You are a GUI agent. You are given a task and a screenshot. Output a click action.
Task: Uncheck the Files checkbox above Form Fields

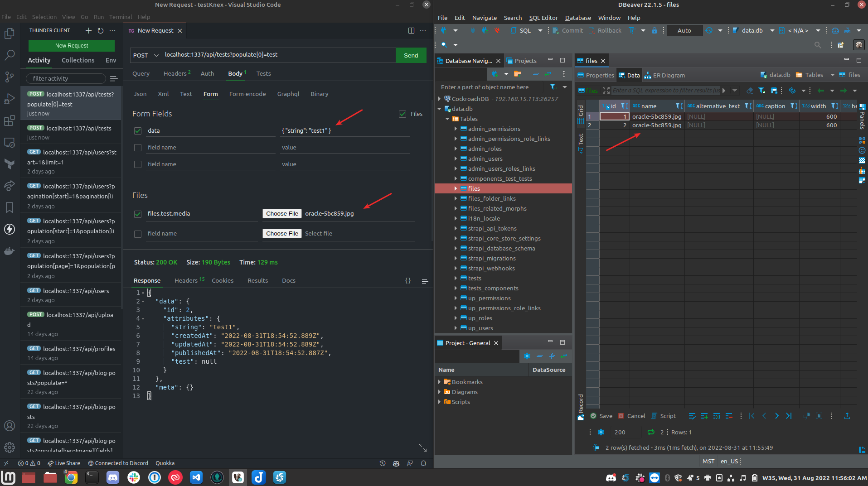402,114
